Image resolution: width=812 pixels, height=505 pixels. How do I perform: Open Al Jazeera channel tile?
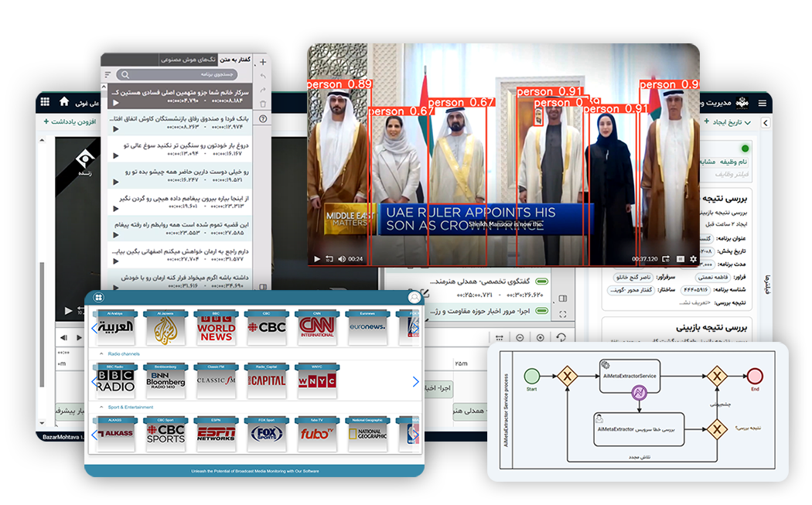[165, 328]
